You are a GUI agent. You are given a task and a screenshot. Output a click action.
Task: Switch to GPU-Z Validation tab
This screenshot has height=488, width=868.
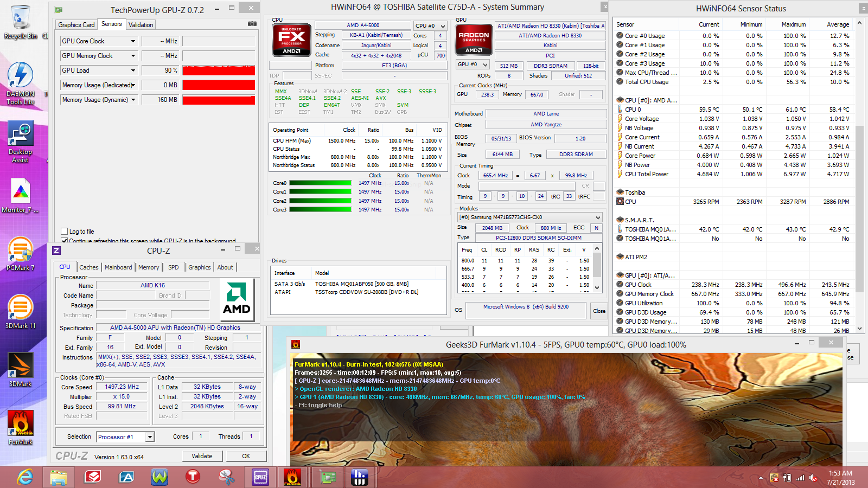[141, 25]
